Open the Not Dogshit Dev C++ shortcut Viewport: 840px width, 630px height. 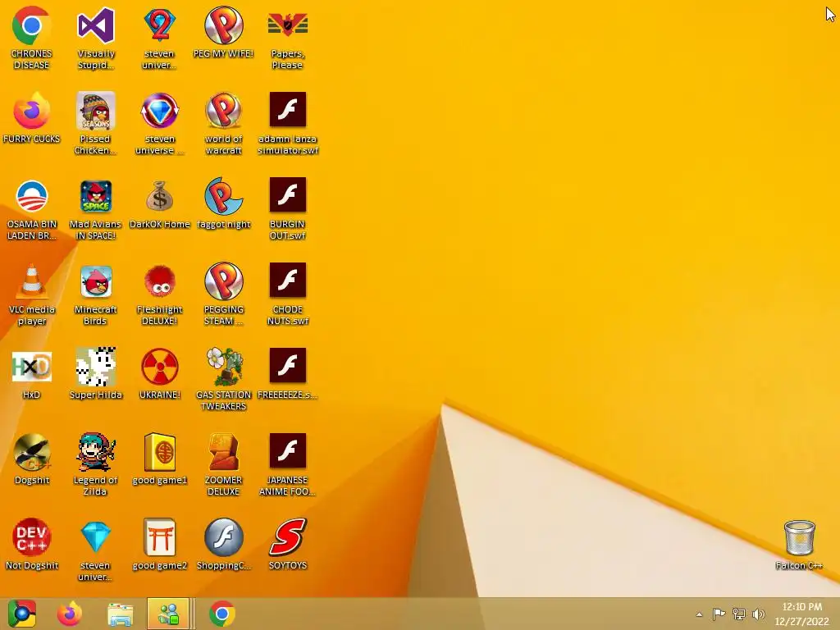pyautogui.click(x=32, y=545)
